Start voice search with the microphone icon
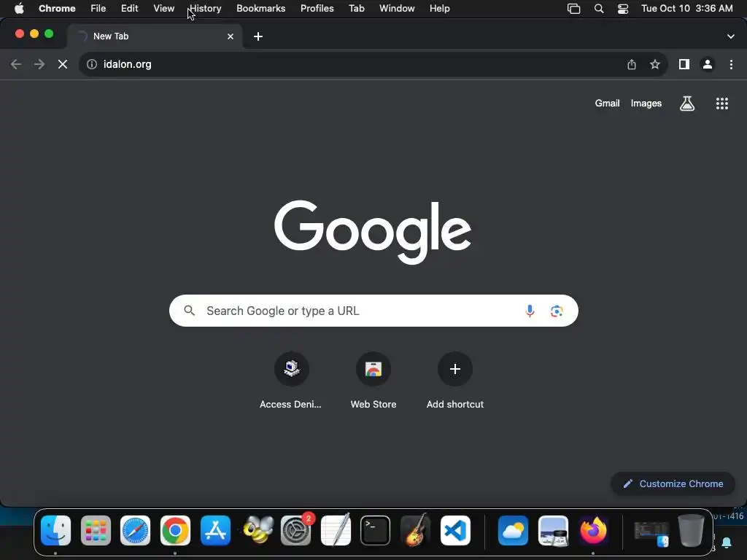Viewport: 747px width, 560px height. click(530, 311)
